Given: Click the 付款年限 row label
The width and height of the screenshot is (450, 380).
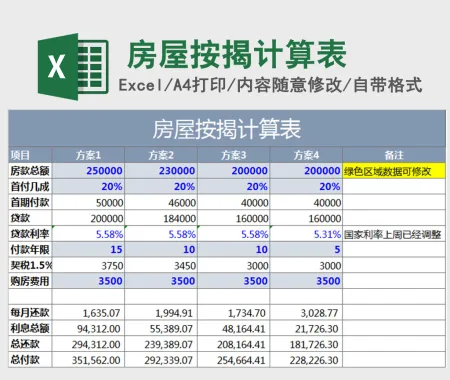Looking at the screenshot, I should click(x=30, y=249).
